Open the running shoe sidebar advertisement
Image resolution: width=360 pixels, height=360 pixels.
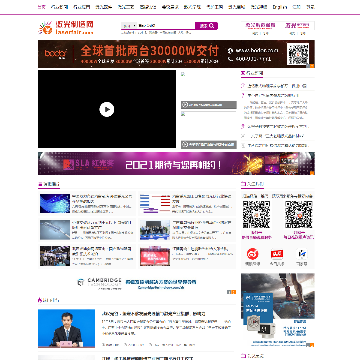click(278, 310)
